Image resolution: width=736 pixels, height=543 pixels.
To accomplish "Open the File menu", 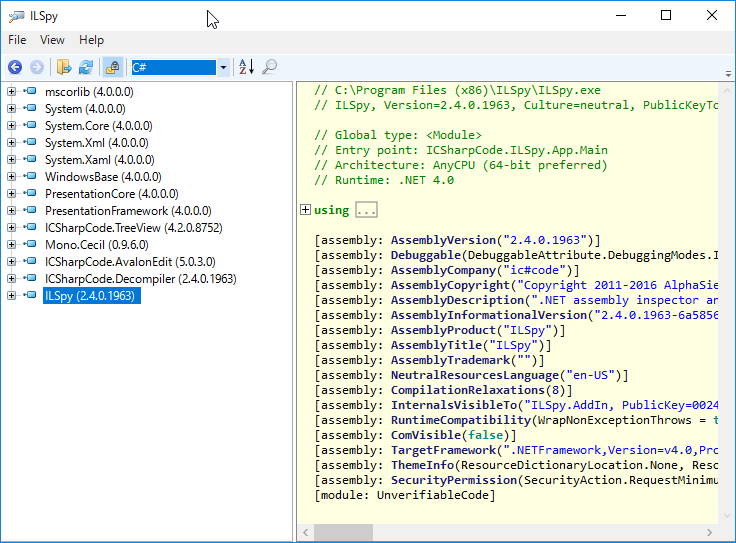I will [17, 40].
